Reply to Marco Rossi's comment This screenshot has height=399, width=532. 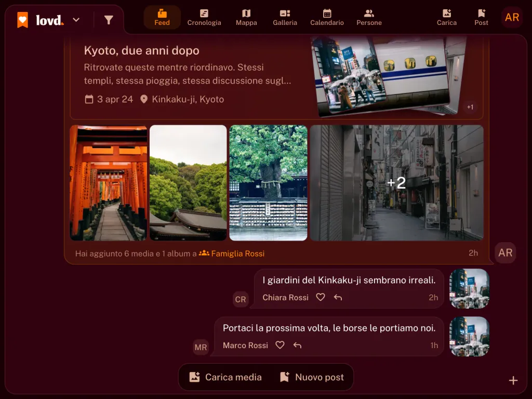tap(297, 345)
